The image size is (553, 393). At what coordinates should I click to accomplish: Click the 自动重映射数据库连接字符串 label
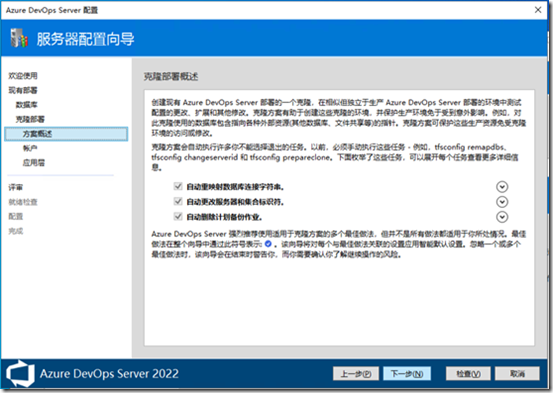click(235, 187)
